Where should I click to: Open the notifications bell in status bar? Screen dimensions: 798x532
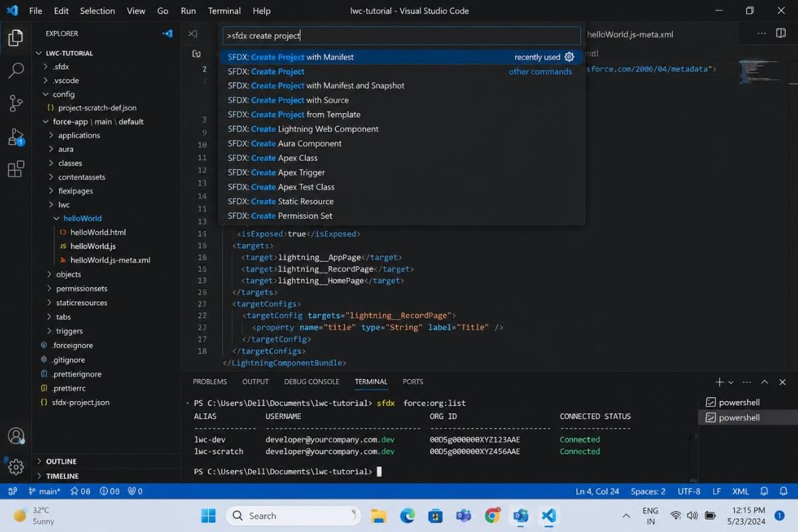tap(784, 491)
